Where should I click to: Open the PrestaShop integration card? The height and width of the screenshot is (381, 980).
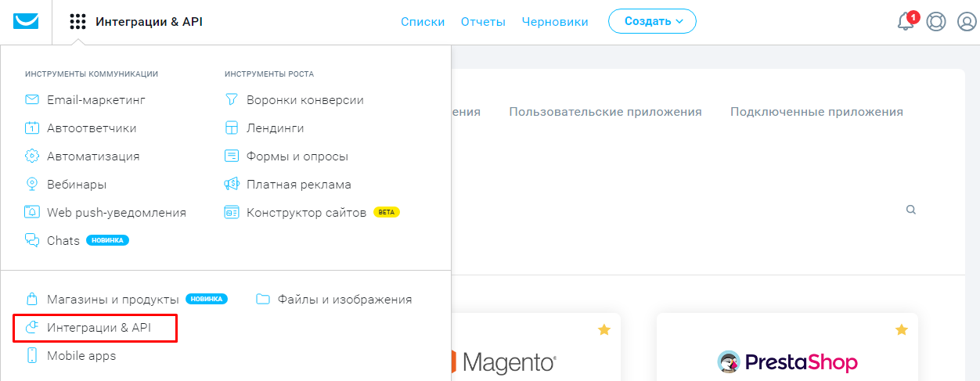pyautogui.click(x=787, y=360)
